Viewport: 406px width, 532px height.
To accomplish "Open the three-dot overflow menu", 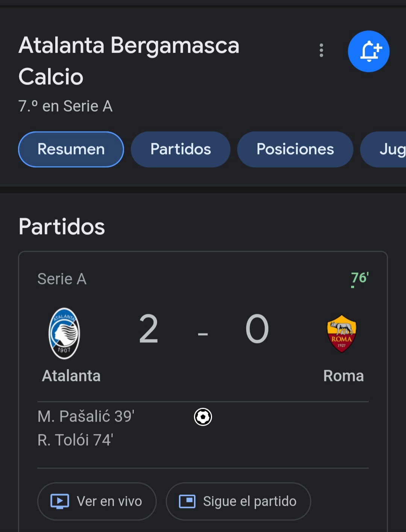I will pos(321,50).
